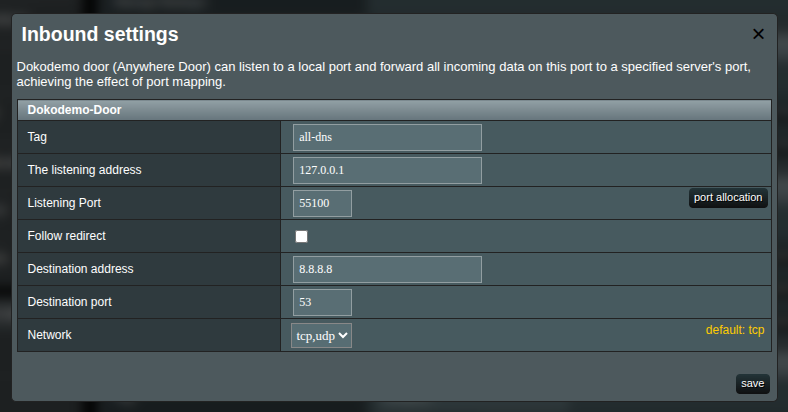Click the Inbound settings title
The image size is (788, 412).
[100, 34]
